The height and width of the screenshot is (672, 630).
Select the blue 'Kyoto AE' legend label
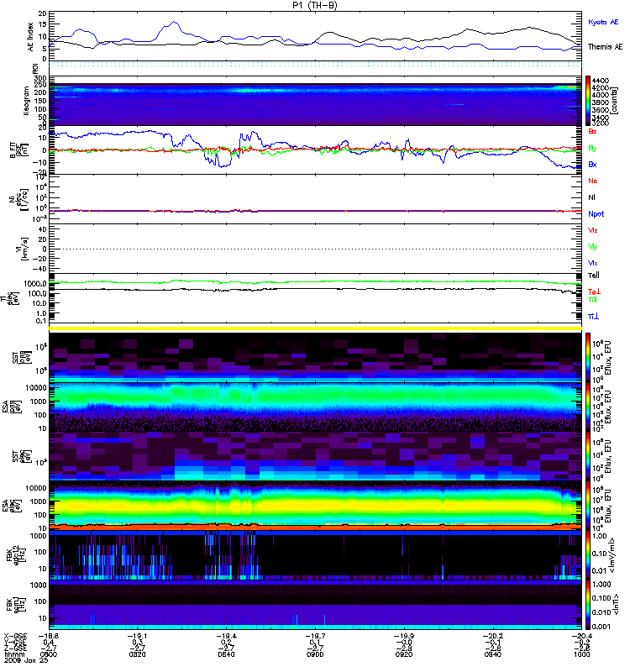pos(603,22)
